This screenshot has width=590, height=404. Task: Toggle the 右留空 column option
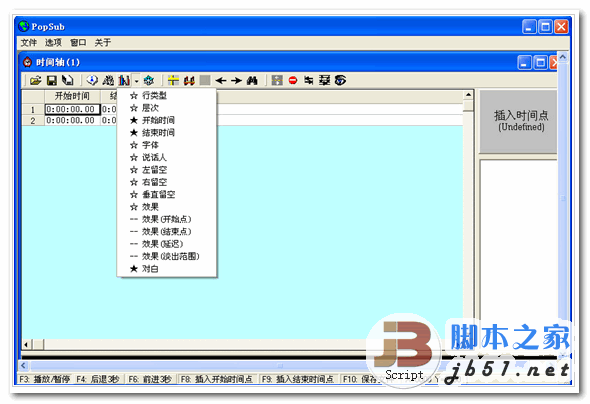[167, 182]
